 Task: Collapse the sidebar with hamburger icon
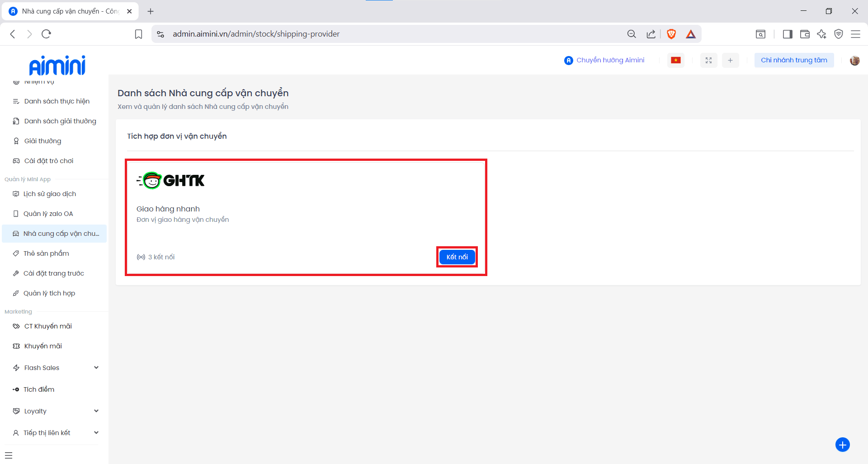tap(9, 455)
